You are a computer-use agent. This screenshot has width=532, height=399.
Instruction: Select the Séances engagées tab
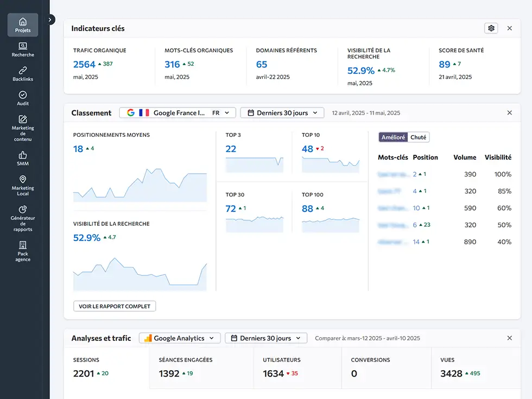(201, 368)
